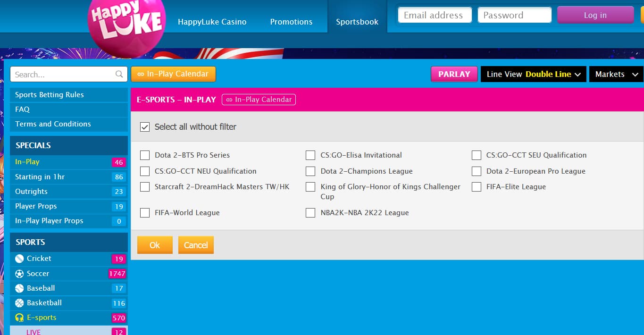The height and width of the screenshot is (335, 644).
Task: Click the orange In-Play Calendar button
Action: pos(173,74)
